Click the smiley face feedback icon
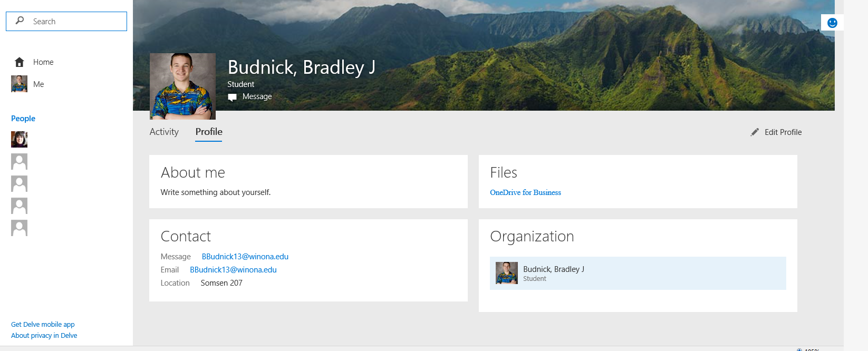 (832, 23)
